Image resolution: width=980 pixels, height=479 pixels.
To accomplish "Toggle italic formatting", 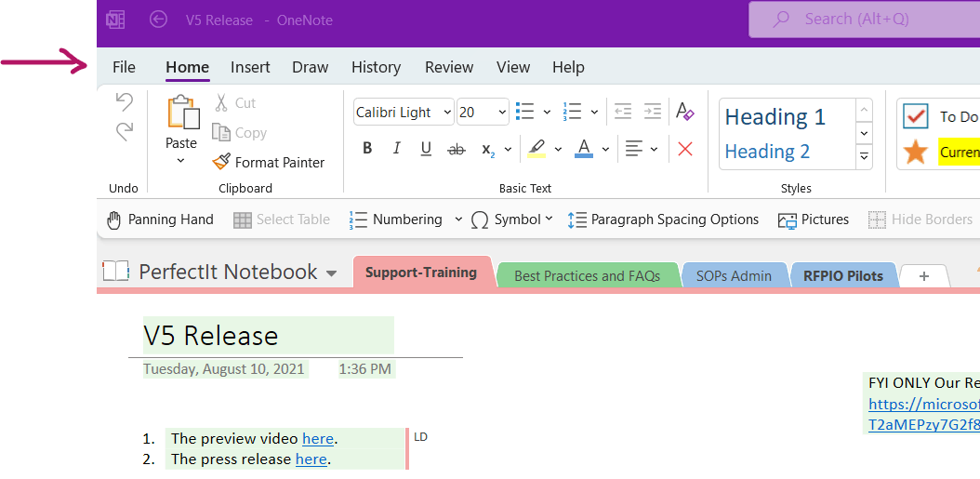I will pyautogui.click(x=396, y=148).
